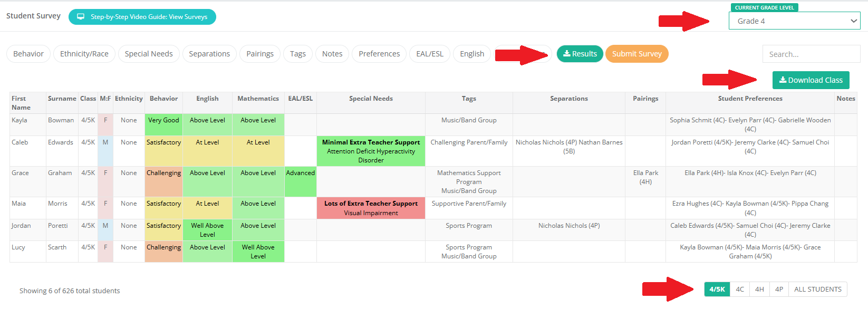Toggle the Ethnicity/Race filter pill
The height and width of the screenshot is (309, 868).
click(84, 54)
